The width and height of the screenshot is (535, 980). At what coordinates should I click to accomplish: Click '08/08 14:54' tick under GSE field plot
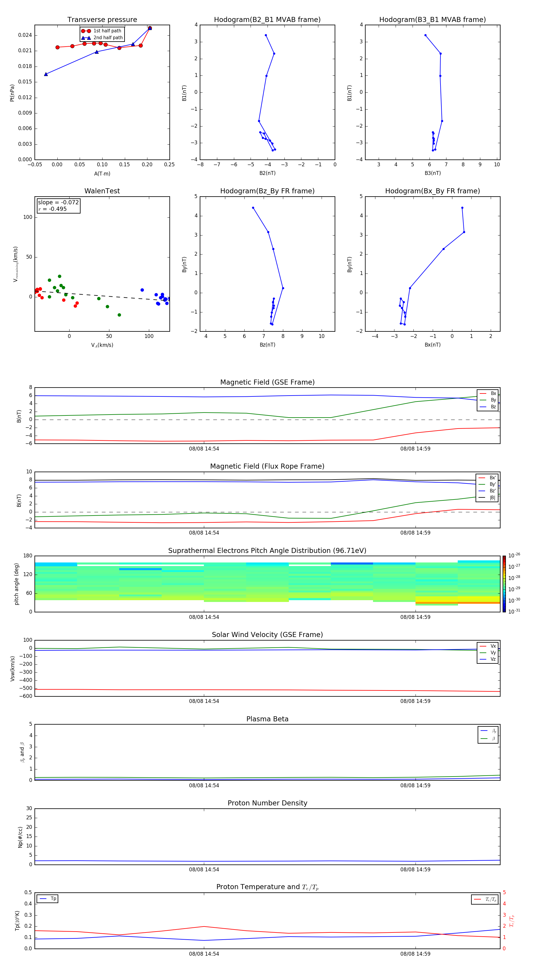204,449
